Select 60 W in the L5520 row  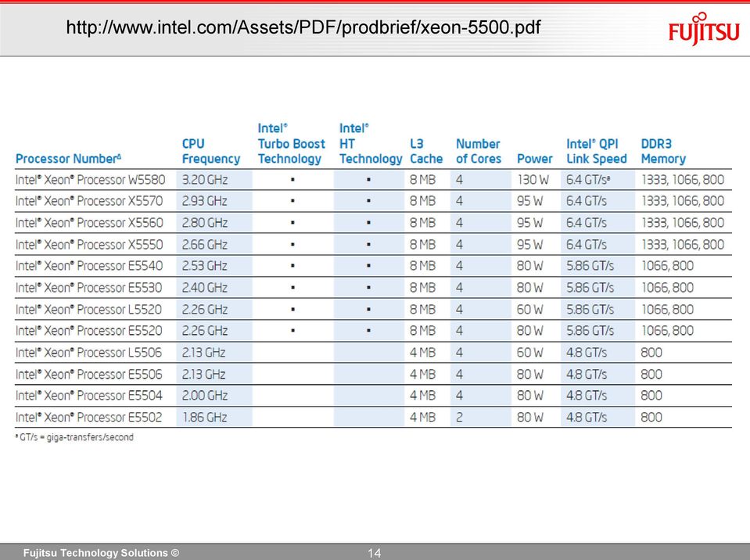click(x=530, y=310)
